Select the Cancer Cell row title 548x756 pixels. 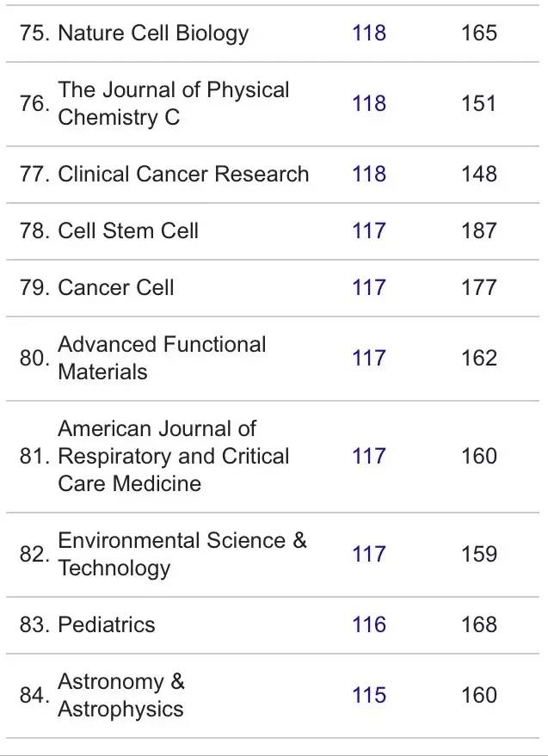(x=115, y=287)
